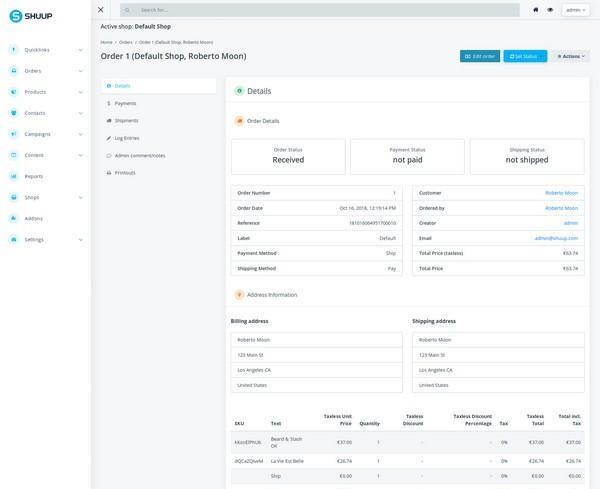The width and height of the screenshot is (600, 489).
Task: Open the Actions dropdown button
Action: pos(571,56)
